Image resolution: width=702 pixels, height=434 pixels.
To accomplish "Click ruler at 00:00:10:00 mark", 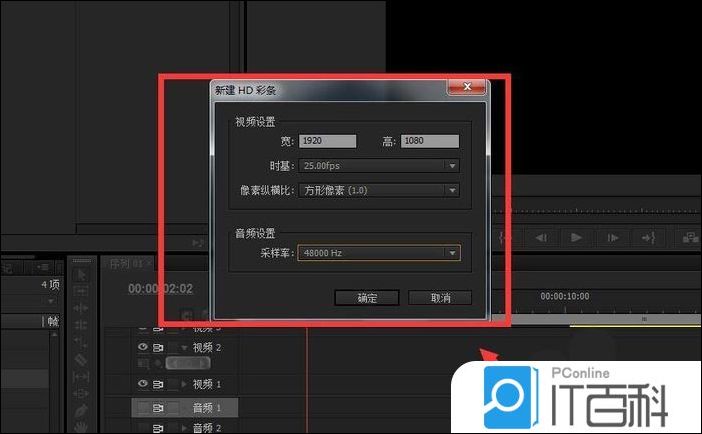I will 565,296.
